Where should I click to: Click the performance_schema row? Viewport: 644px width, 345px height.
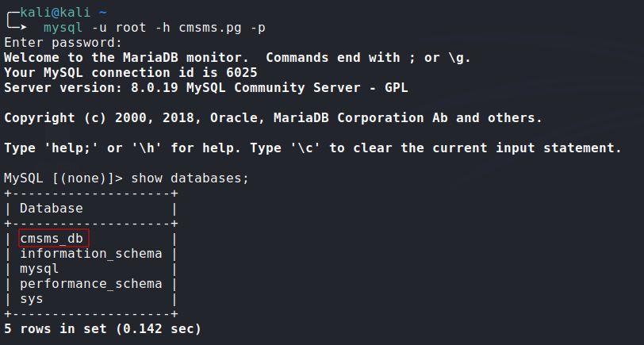(90, 284)
